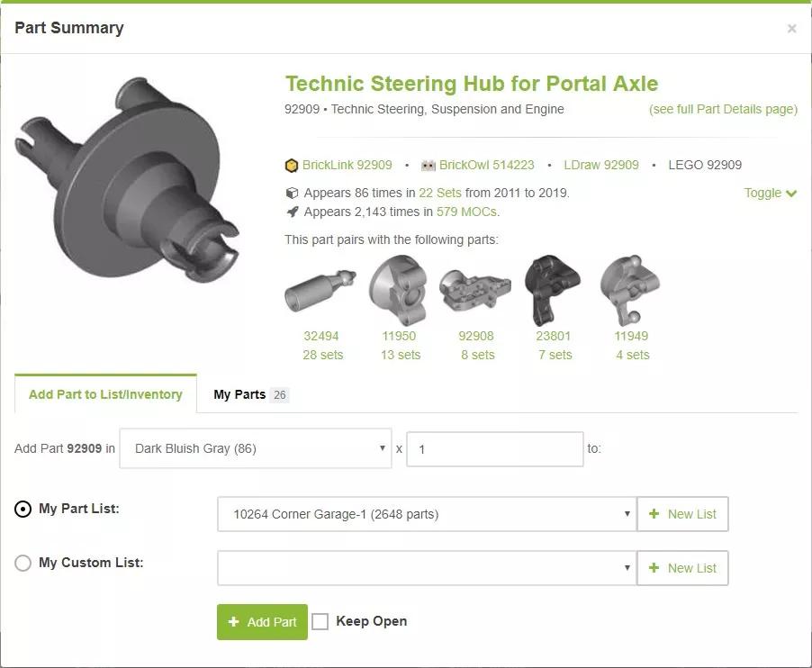Open the LDraw 92909 link
Screen dimensions: 812x668
[x=600, y=165]
